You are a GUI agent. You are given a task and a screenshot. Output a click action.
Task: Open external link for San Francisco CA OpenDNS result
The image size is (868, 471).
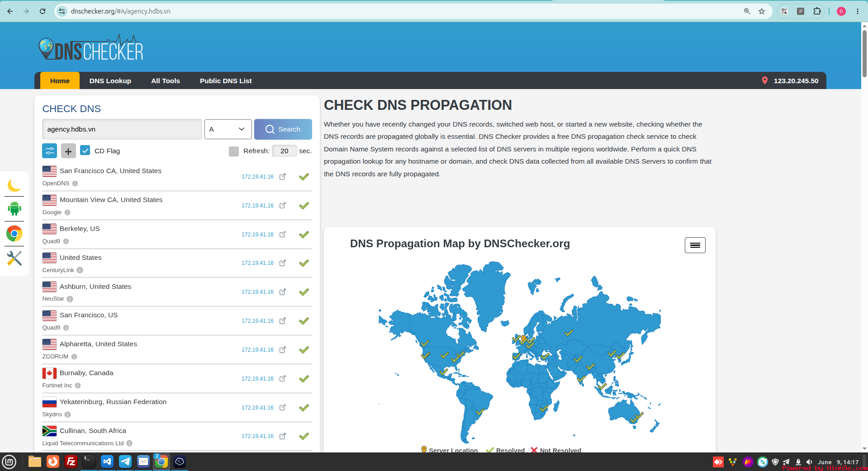click(x=283, y=177)
